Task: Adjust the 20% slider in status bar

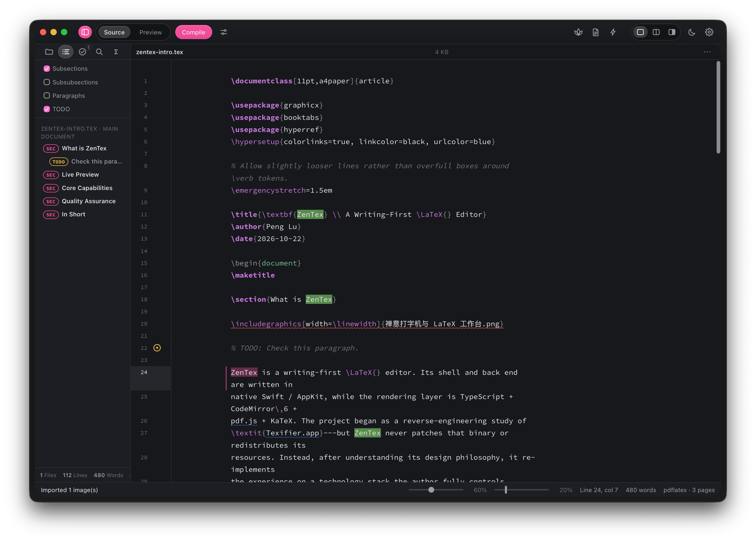Action: pos(521,490)
